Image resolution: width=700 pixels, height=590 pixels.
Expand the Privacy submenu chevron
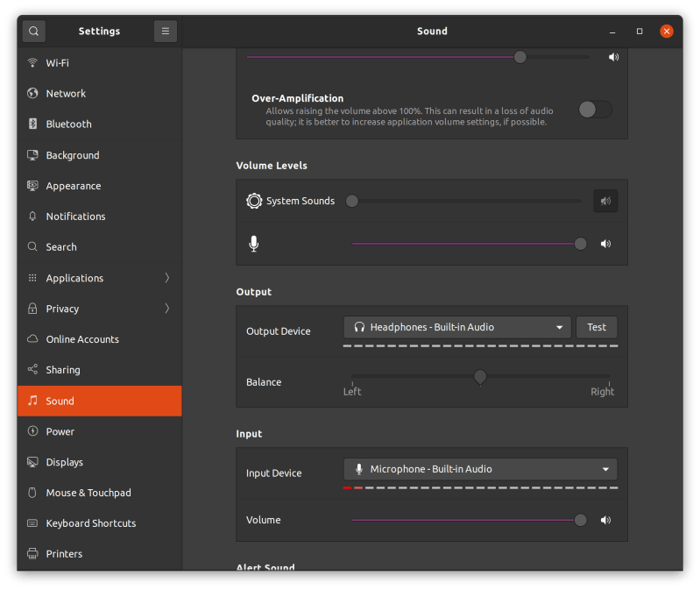pyautogui.click(x=167, y=309)
